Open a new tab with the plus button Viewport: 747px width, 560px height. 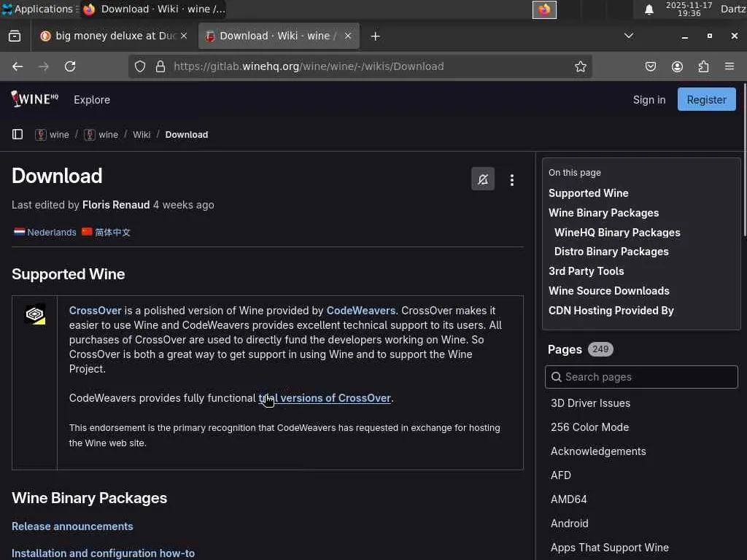coord(376,36)
